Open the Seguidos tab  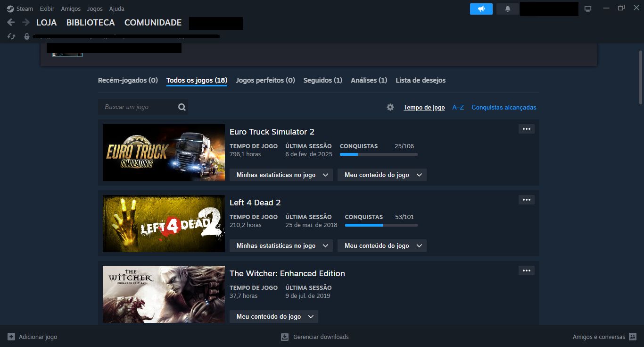point(323,80)
